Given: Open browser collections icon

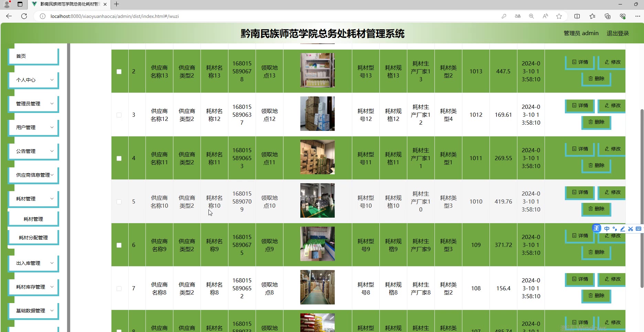Looking at the screenshot, I should point(608,16).
